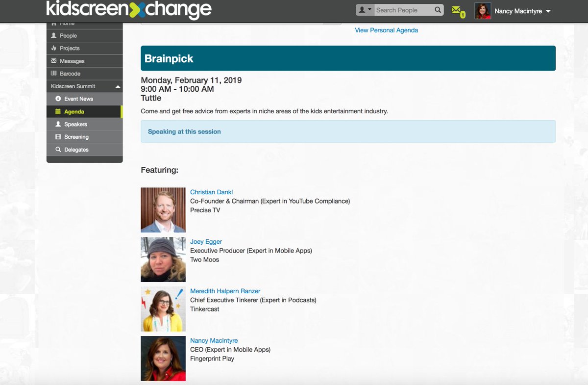Open Nancy MacIntyre's profile link

point(214,341)
